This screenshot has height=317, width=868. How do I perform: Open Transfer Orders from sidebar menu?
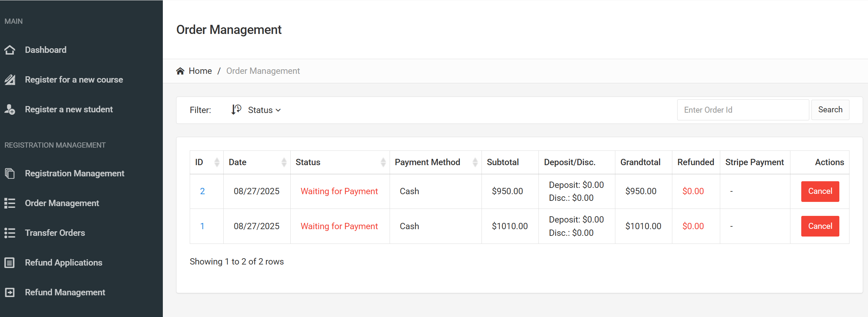[55, 233]
